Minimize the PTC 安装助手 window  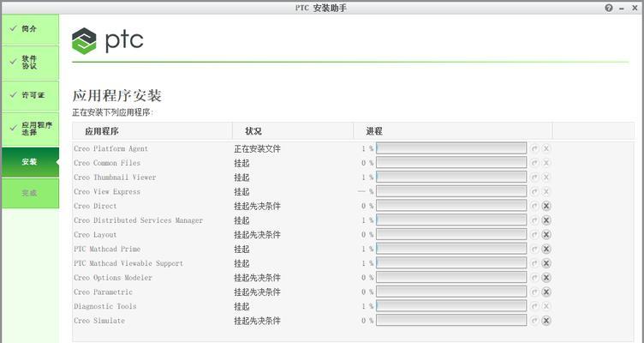623,9
